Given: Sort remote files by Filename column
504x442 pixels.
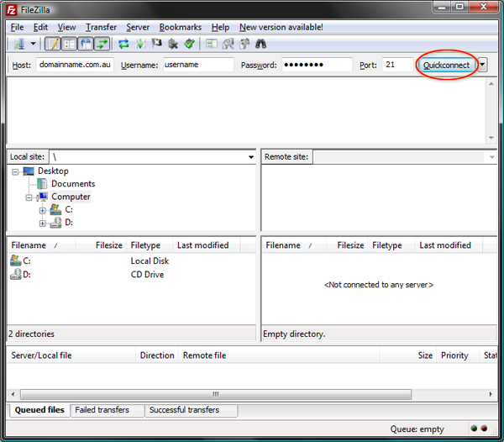Looking at the screenshot, I should [294, 245].
